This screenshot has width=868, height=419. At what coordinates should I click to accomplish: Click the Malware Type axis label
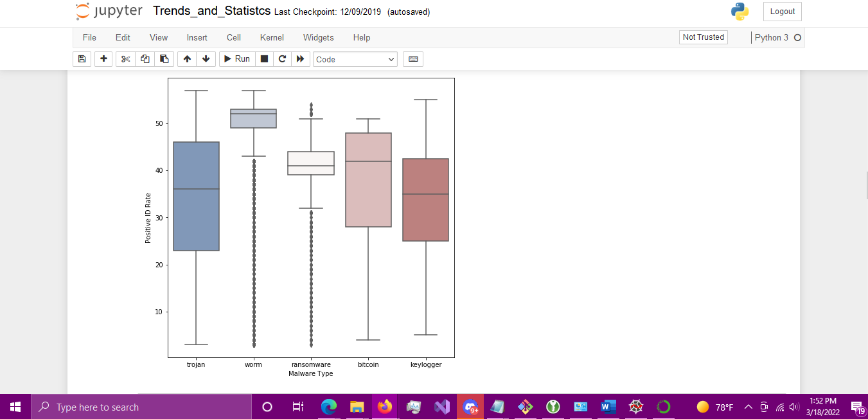coord(311,373)
